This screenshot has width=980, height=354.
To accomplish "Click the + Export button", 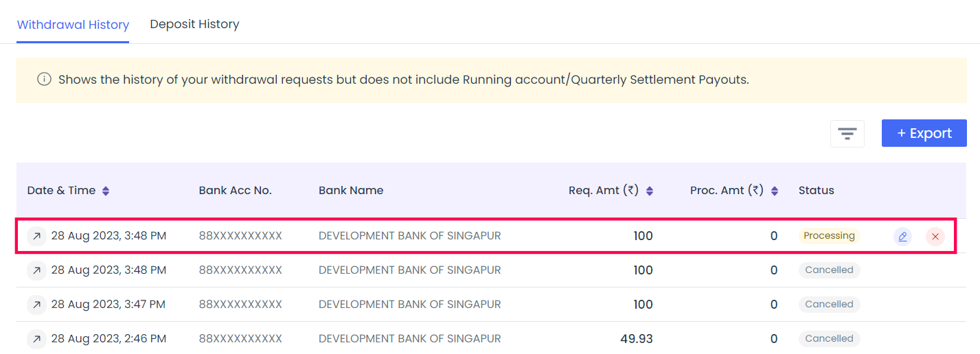I will tap(924, 133).
